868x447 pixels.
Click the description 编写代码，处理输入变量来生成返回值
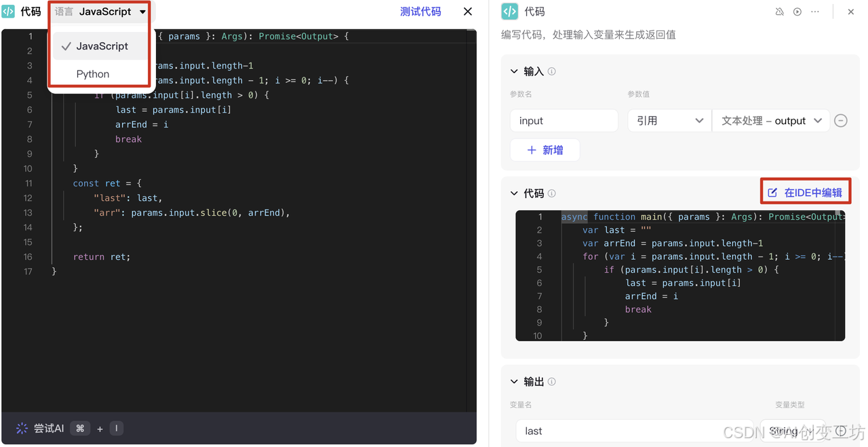pos(589,35)
